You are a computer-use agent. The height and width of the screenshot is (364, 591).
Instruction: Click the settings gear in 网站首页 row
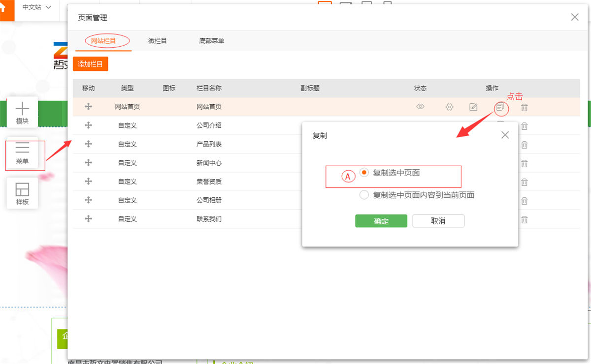pos(449,107)
